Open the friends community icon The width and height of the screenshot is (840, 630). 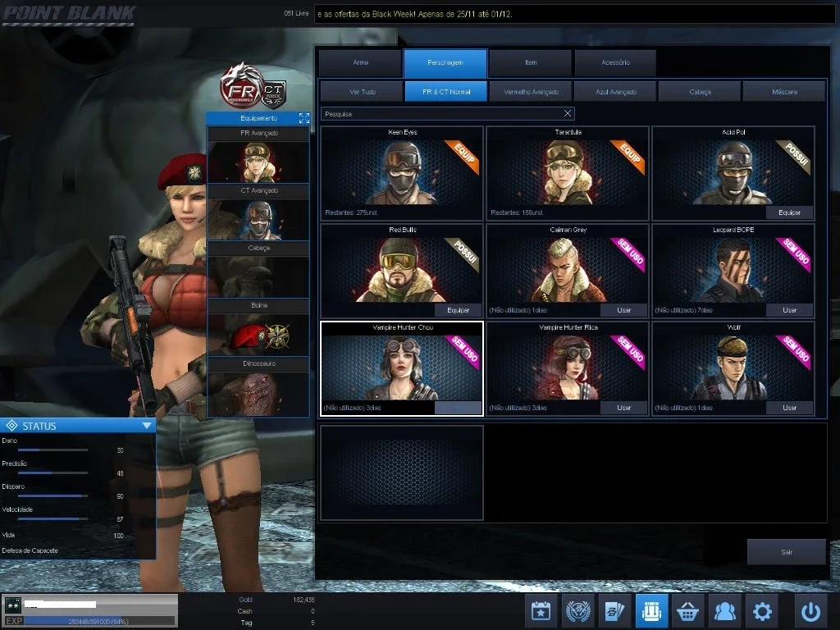pyautogui.click(x=725, y=610)
